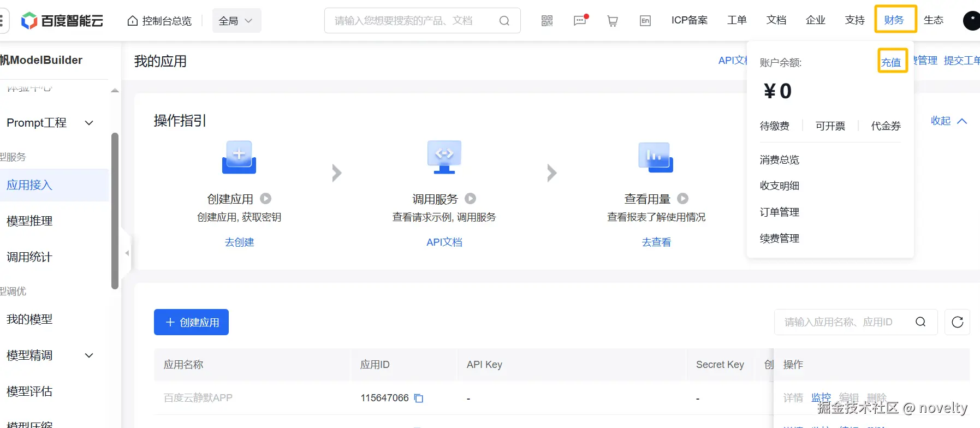Open the message notifications icon
This screenshot has height=428, width=980.
(x=580, y=21)
